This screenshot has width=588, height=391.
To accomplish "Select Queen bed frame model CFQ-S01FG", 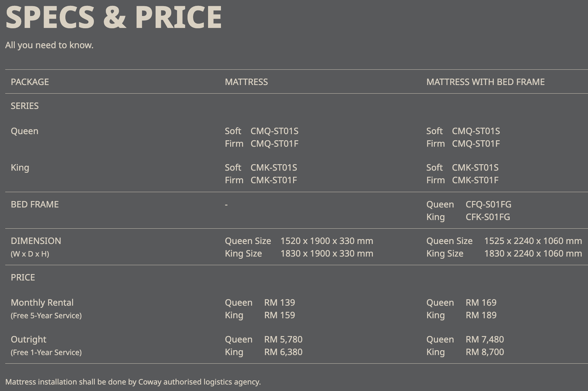I will click(x=488, y=204).
